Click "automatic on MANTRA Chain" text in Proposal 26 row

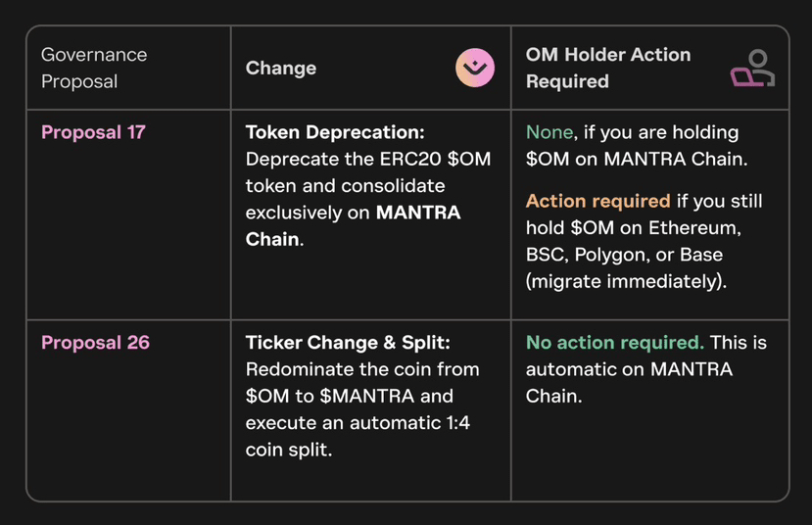coord(628,370)
